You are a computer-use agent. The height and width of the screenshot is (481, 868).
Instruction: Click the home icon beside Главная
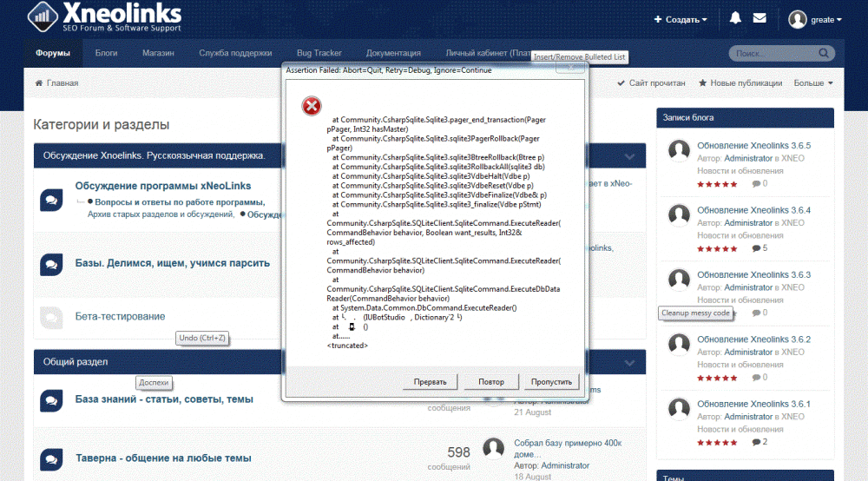[x=39, y=83]
